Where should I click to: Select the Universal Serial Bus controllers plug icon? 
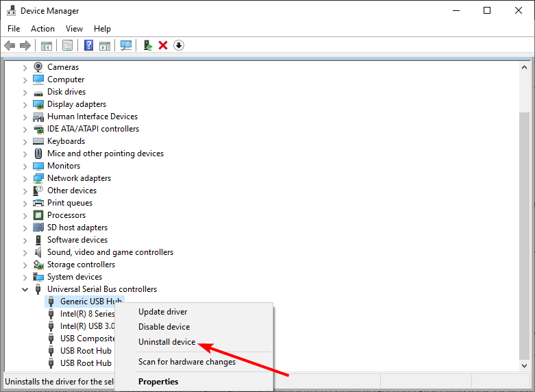tap(38, 289)
